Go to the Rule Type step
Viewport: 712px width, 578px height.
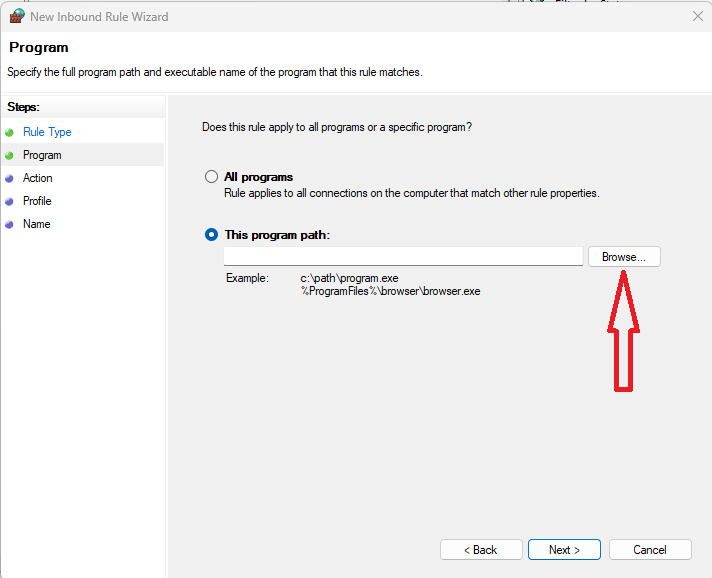pyautogui.click(x=47, y=132)
